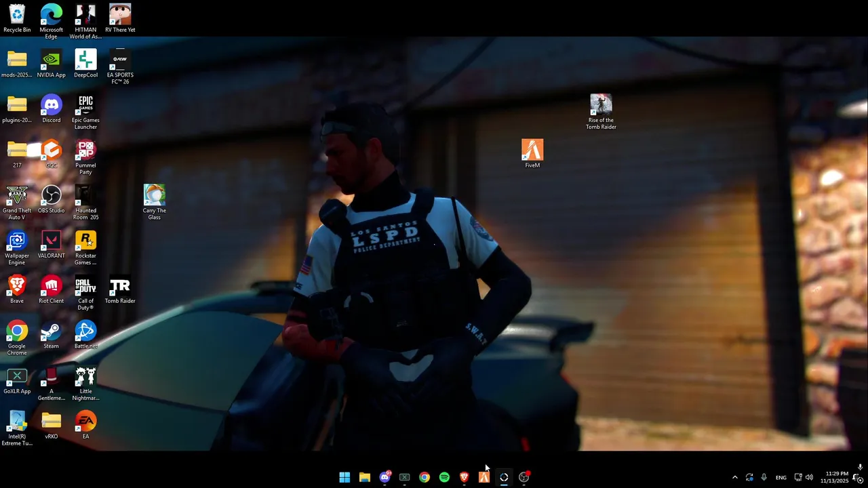Open Google Chrome from the taskbar

tap(425, 477)
